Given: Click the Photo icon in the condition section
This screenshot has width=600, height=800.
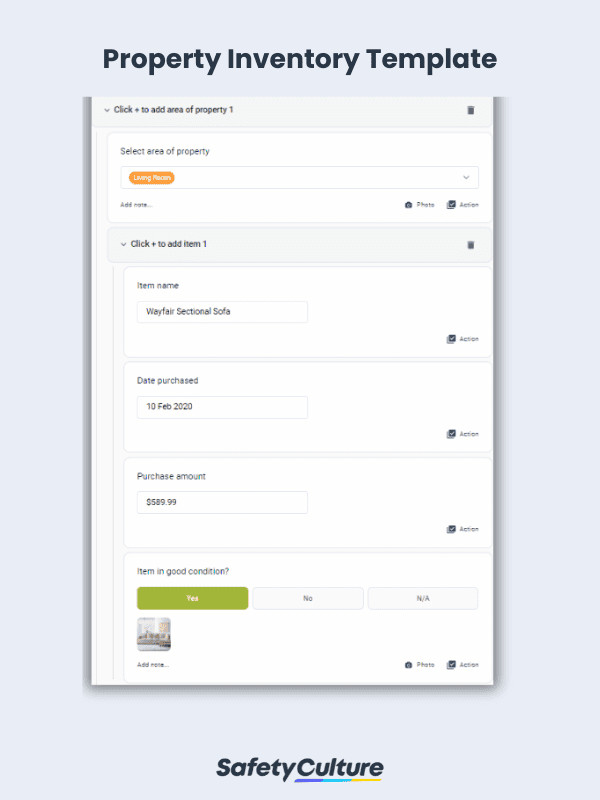Looking at the screenshot, I should (x=410, y=664).
